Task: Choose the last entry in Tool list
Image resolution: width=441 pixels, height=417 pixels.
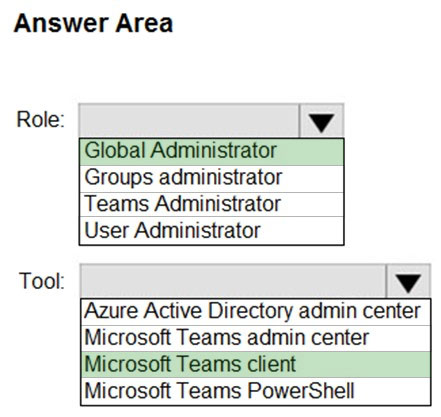Action: (256, 391)
